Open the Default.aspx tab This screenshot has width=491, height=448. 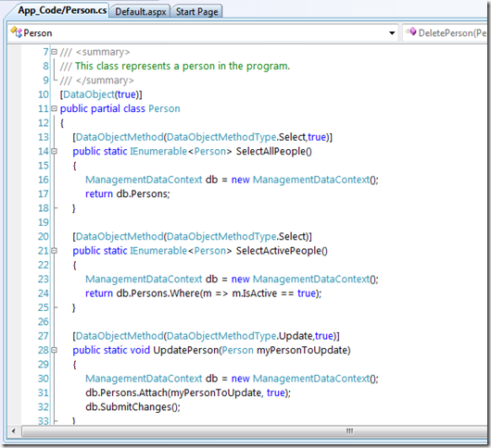[140, 12]
